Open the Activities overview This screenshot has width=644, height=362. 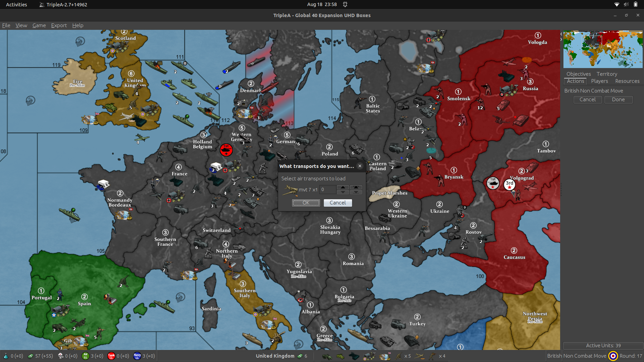(16, 4)
